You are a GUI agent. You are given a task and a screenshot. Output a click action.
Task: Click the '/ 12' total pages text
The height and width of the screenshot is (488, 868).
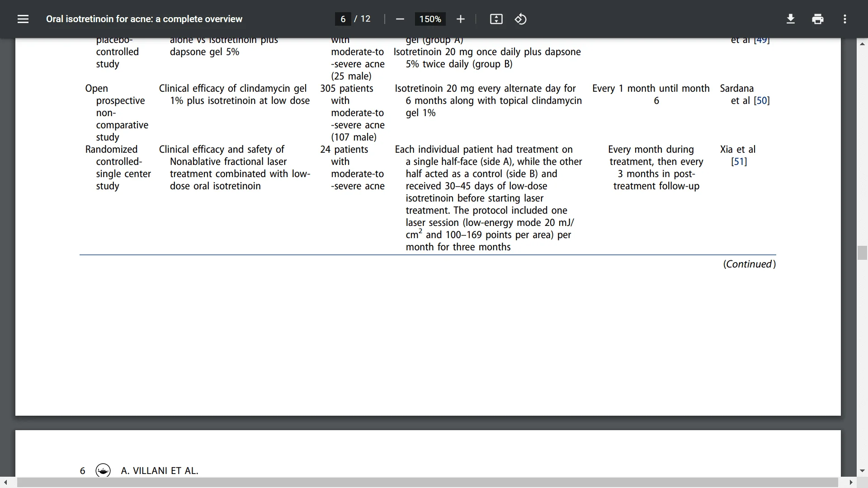click(x=363, y=19)
